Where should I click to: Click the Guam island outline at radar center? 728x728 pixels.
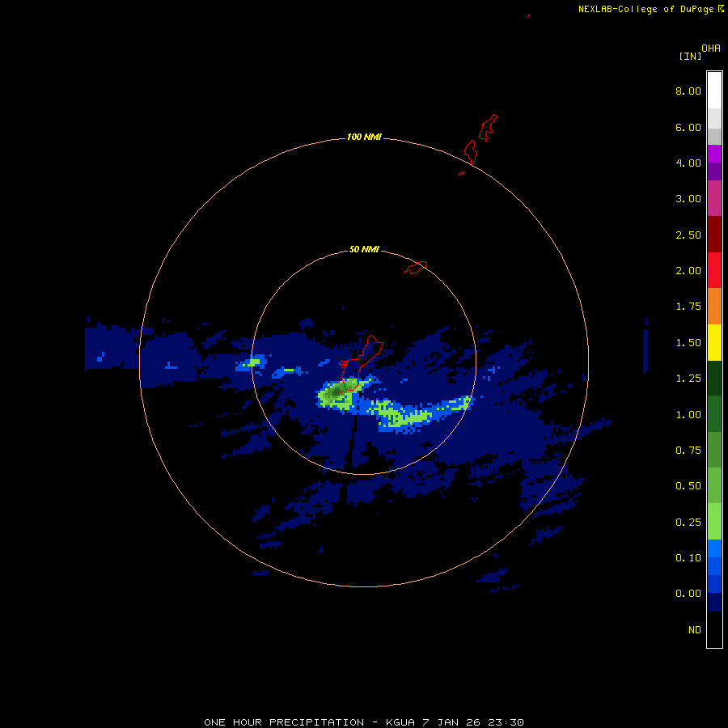(x=360, y=363)
